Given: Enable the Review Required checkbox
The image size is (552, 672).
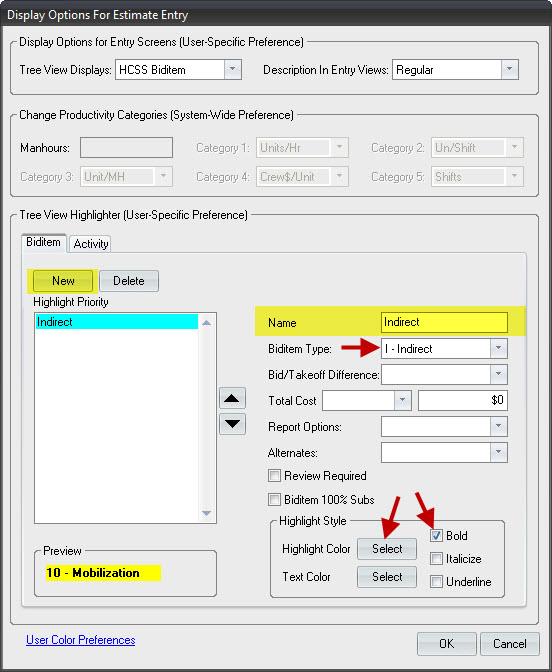Looking at the screenshot, I should pos(274,476).
